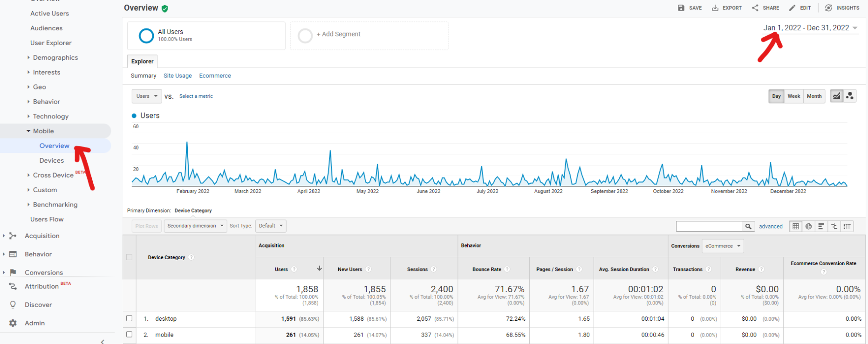This screenshot has width=868, height=344.
Task: Select the performance bar view icon
Action: 821,226
